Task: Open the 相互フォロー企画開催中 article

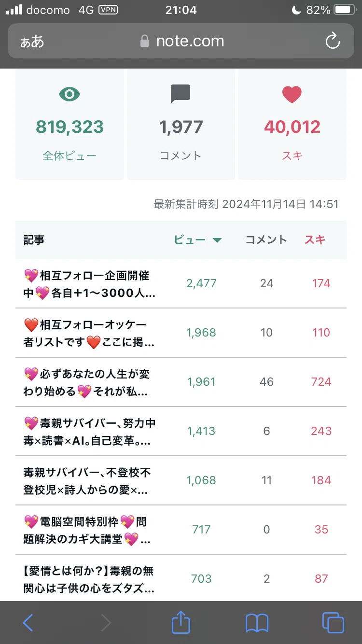Action: 90,284
